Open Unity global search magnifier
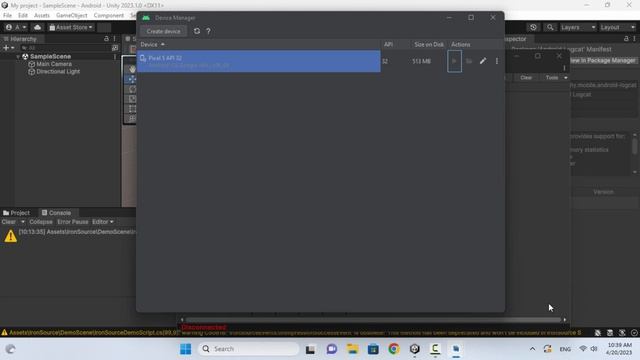Viewport: 640px width, 360px height. (550, 27)
